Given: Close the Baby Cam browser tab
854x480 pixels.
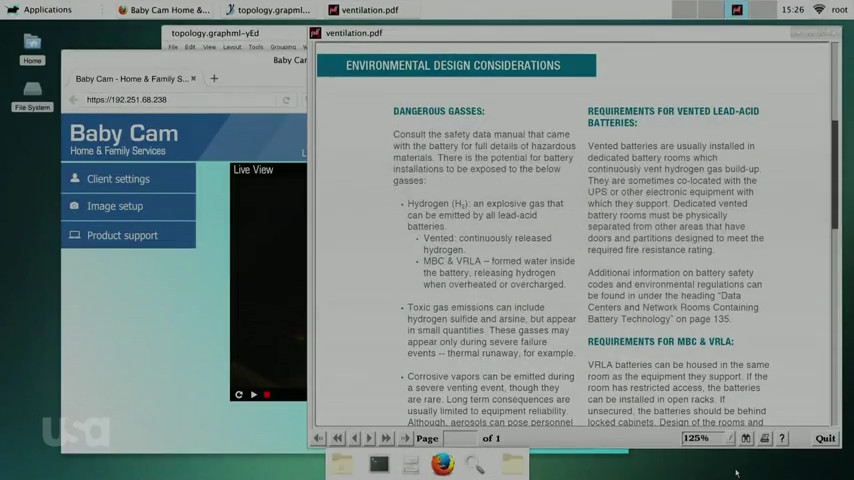Looking at the screenshot, I should (x=193, y=78).
